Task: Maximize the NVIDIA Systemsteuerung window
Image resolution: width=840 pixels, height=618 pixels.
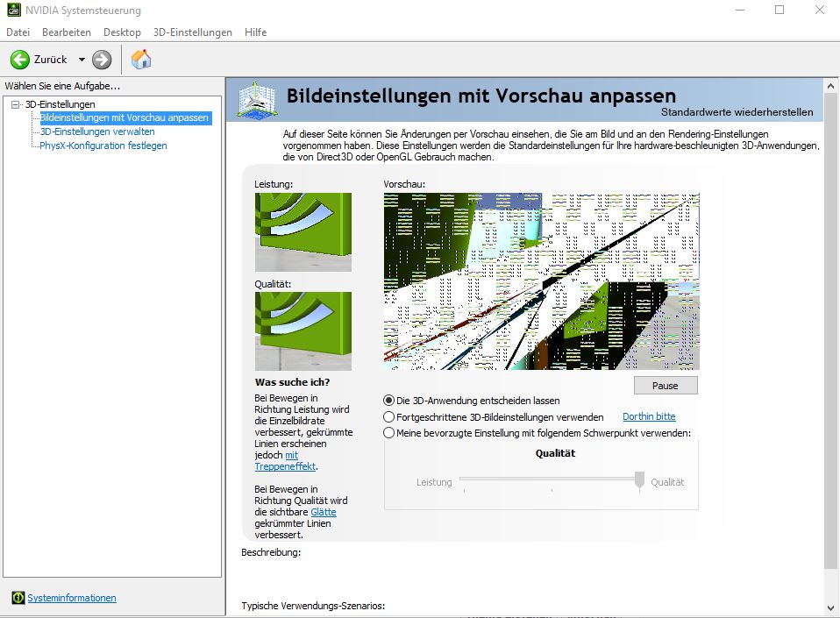Action: pyautogui.click(x=779, y=10)
